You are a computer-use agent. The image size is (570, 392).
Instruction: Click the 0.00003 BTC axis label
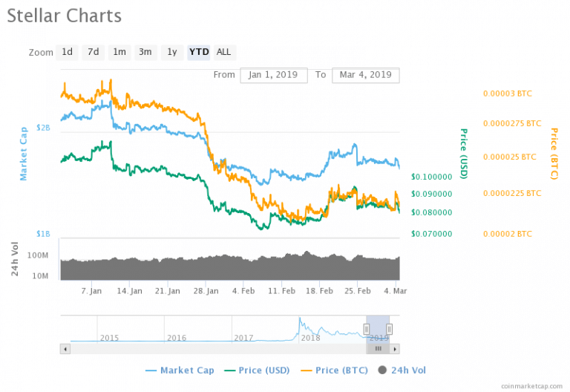[508, 94]
